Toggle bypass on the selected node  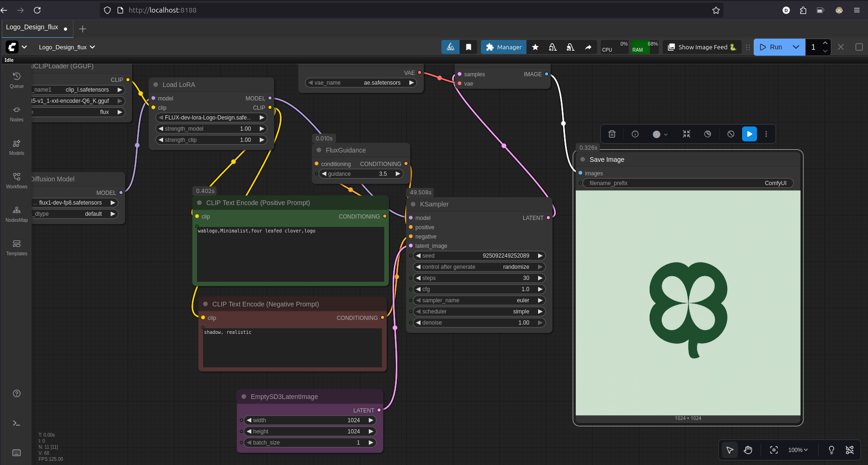[730, 134]
